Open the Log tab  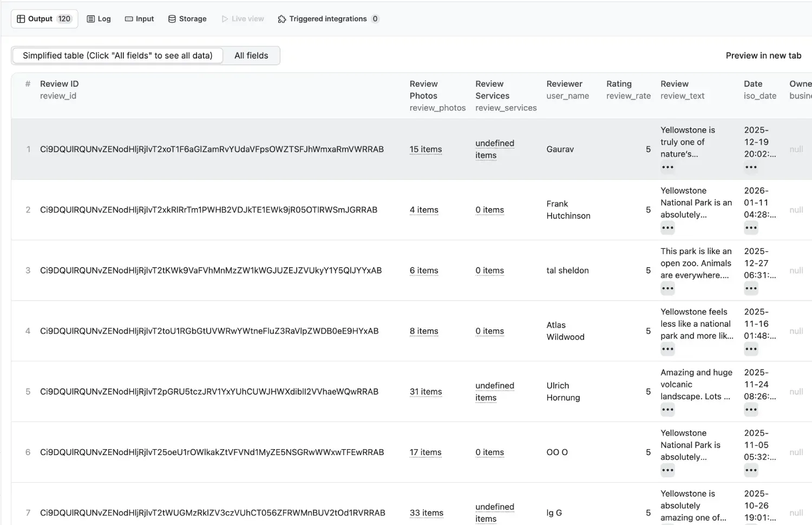point(99,19)
